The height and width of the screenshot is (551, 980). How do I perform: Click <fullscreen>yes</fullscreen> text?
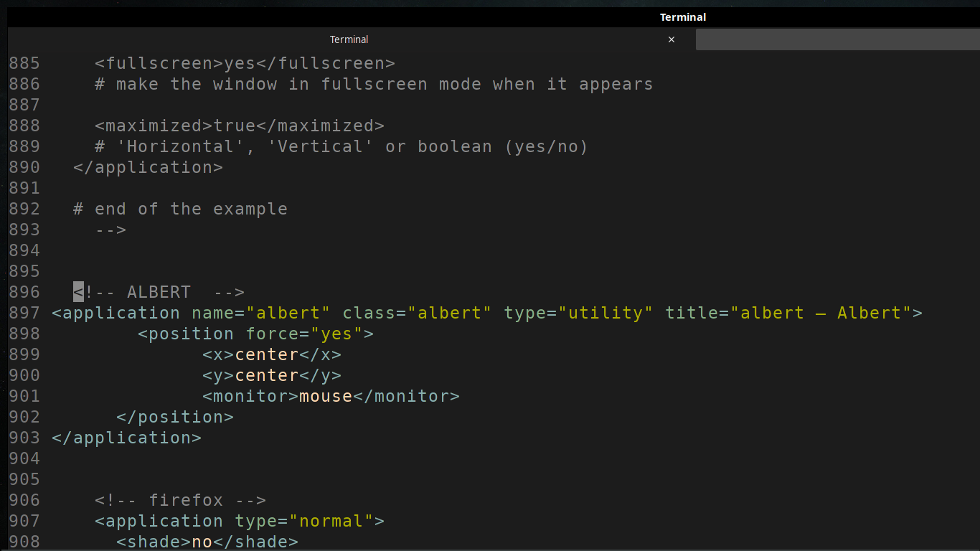tap(245, 63)
